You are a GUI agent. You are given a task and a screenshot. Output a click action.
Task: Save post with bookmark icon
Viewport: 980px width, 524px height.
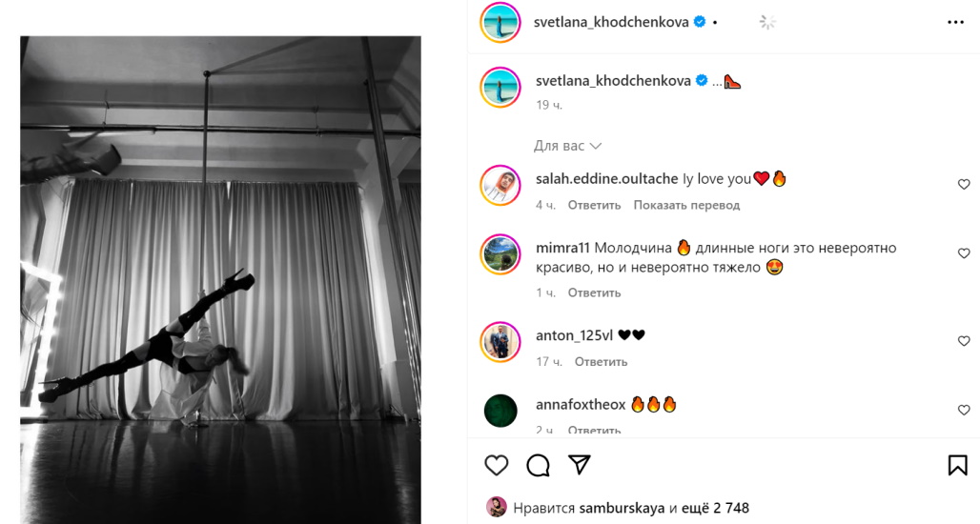[x=957, y=465]
